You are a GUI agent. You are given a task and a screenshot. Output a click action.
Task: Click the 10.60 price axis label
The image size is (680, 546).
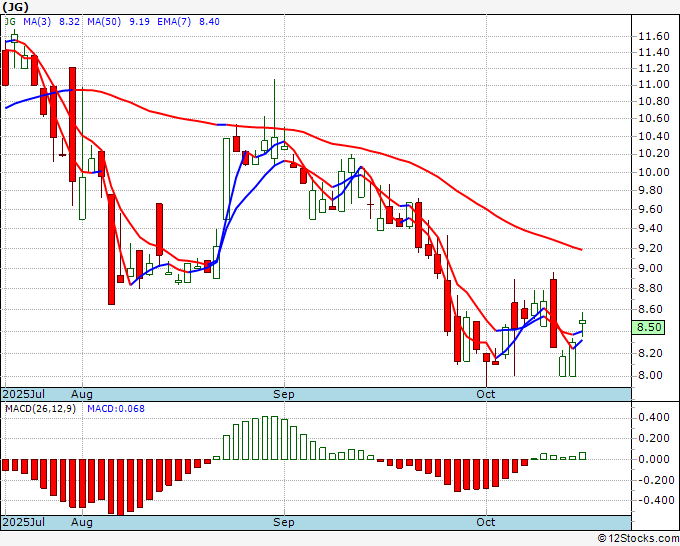pyautogui.click(x=654, y=118)
